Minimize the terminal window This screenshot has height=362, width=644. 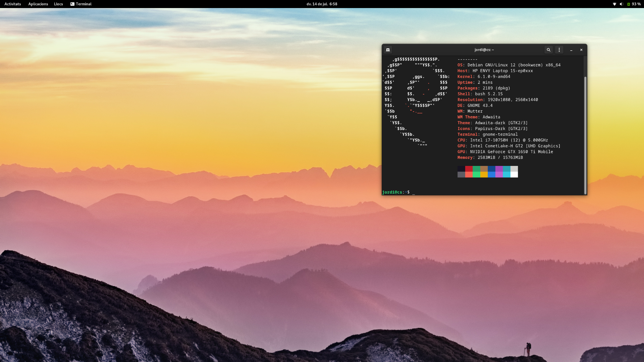tap(571, 50)
